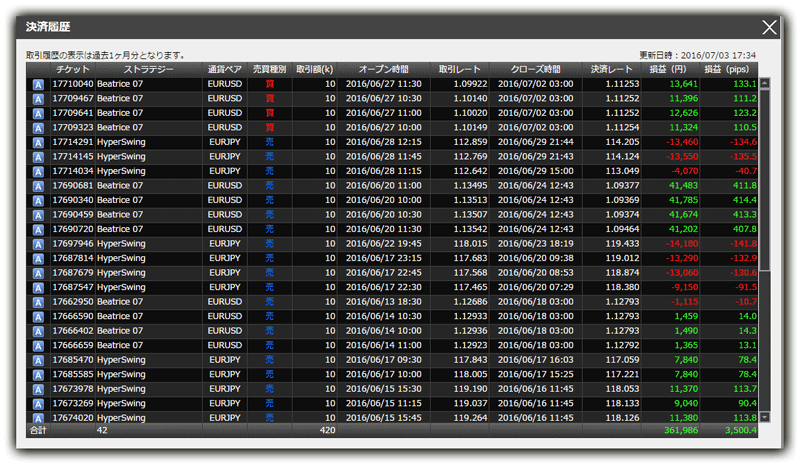Select pips value -91.5
This screenshot has width=800, height=464.
[x=746, y=287]
